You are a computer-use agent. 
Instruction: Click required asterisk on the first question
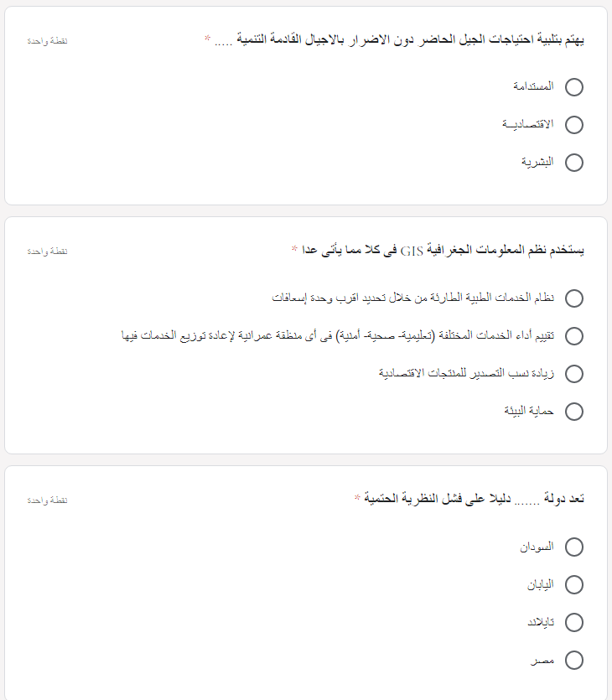coord(207,39)
